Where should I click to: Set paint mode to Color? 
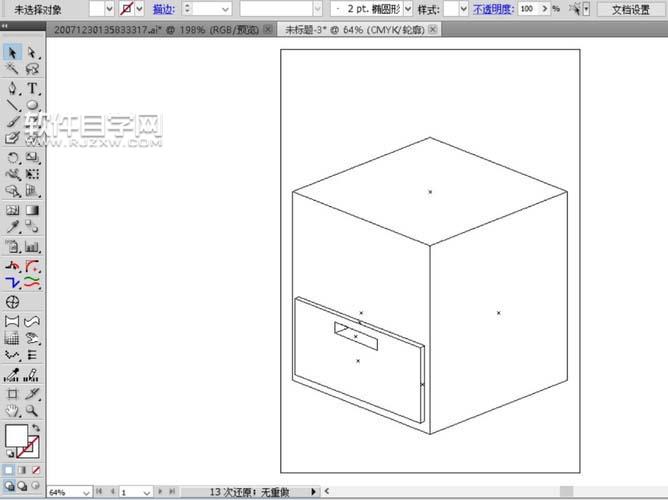click(x=9, y=470)
